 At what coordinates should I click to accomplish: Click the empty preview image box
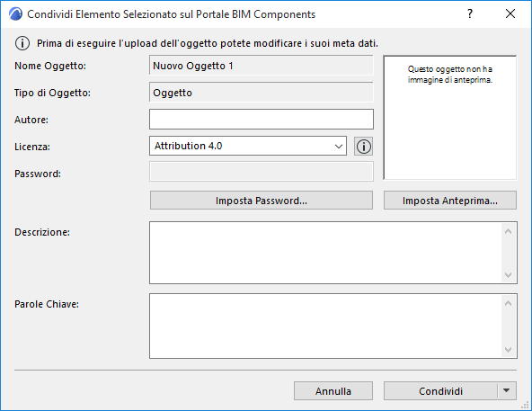450,118
